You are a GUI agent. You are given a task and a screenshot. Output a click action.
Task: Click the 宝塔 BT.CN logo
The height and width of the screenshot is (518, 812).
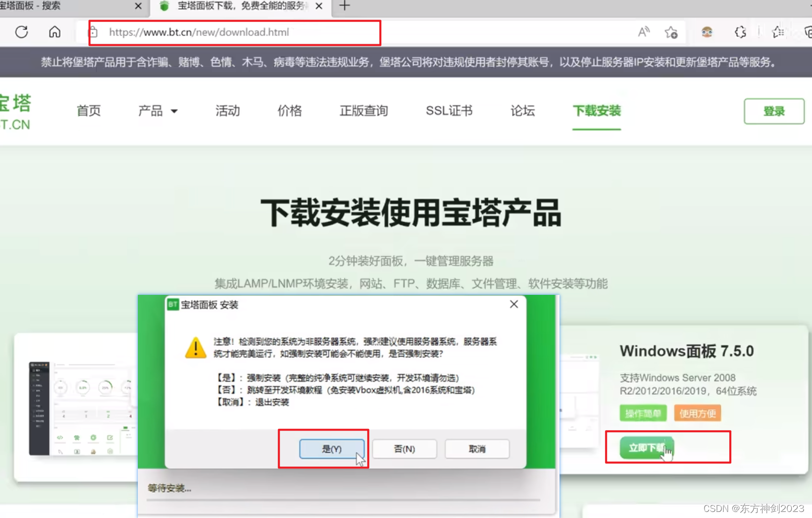[x=15, y=112]
